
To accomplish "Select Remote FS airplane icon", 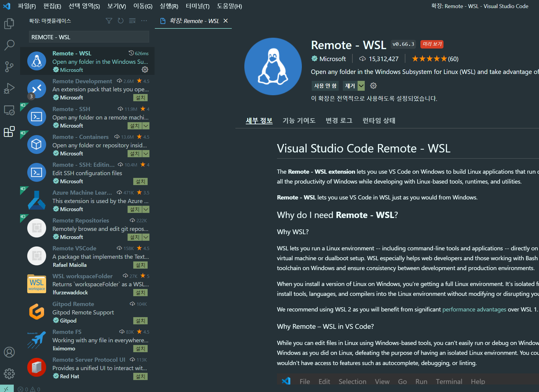I will 37,340.
